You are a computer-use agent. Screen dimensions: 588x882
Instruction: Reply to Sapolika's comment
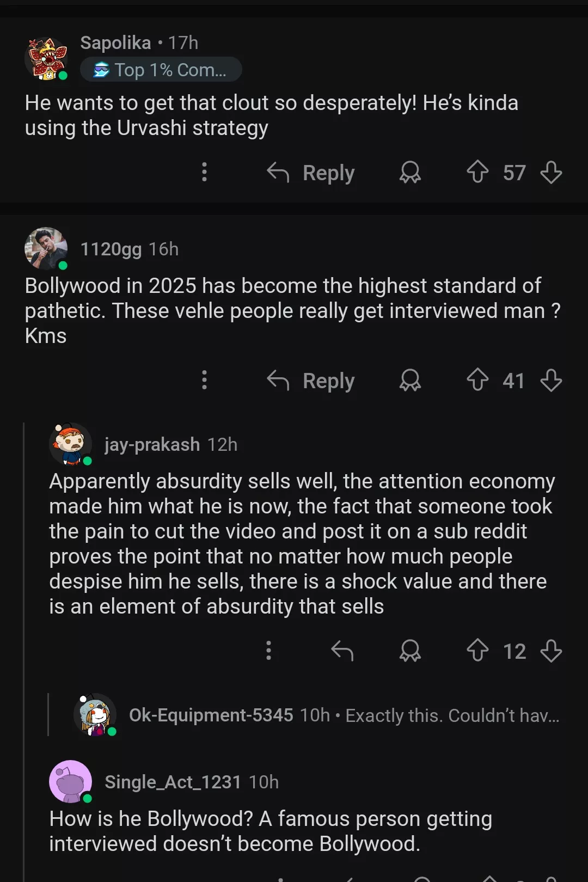tap(311, 173)
